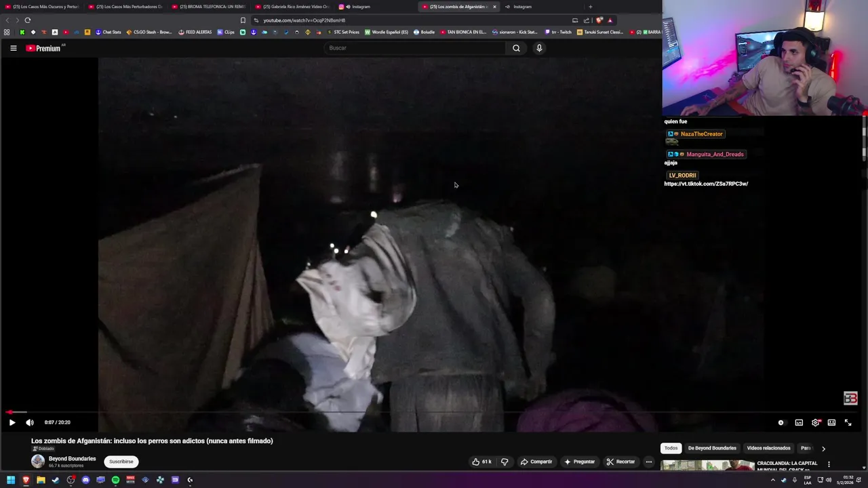Open the Beyond Boundaries channel avatar
This screenshot has width=868, height=488.
tap(38, 462)
